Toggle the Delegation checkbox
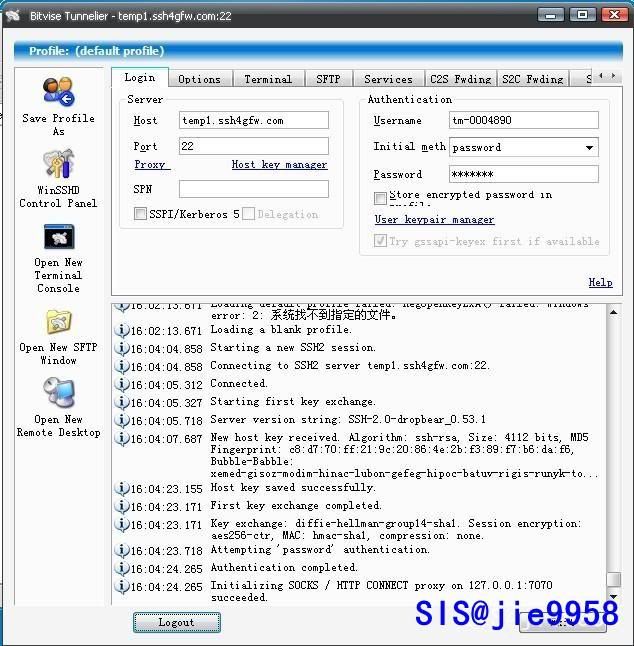 (248, 214)
